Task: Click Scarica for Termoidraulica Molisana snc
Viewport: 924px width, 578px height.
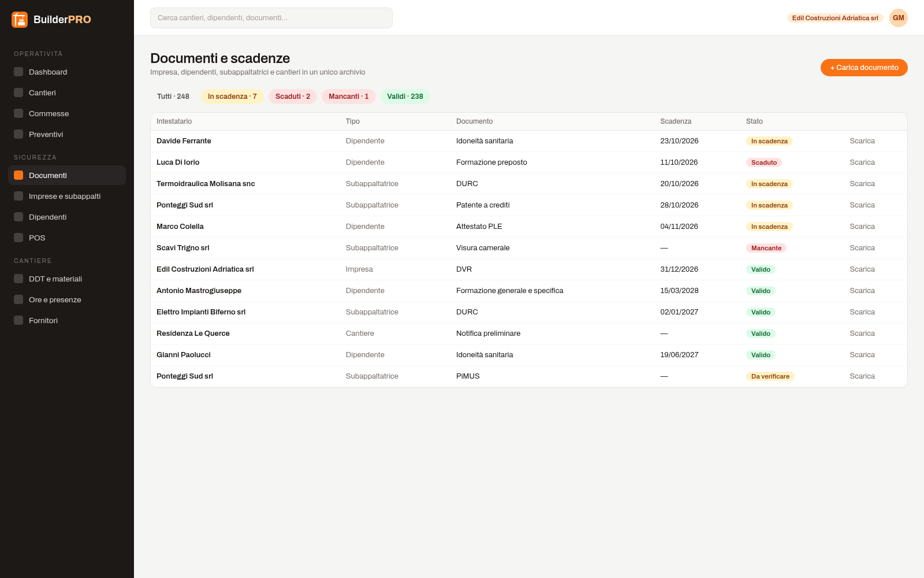Action: 862,184
